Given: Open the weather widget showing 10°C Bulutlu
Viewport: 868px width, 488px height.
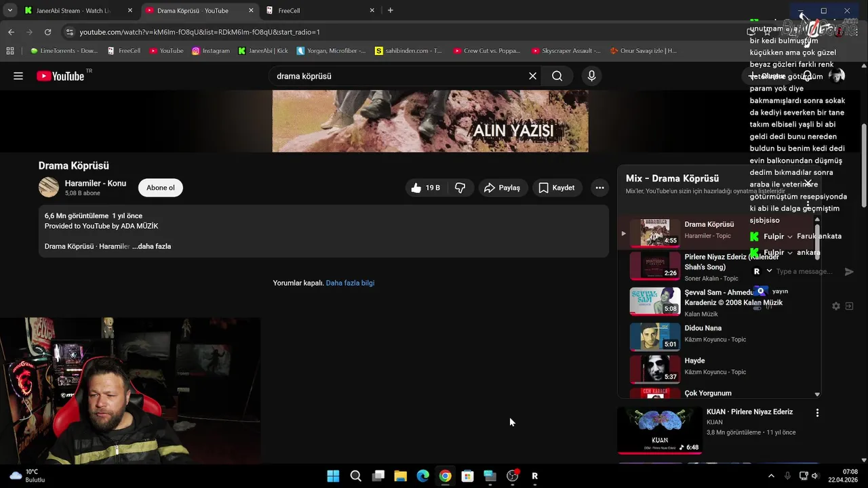Looking at the screenshot, I should point(28,476).
